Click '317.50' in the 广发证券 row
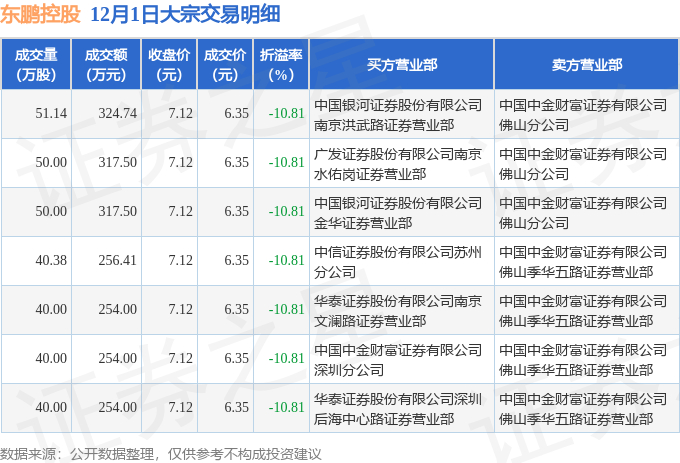 pos(118,163)
